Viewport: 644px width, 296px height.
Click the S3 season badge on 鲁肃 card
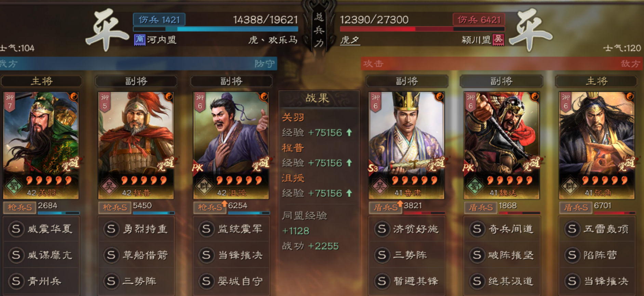(x=373, y=168)
